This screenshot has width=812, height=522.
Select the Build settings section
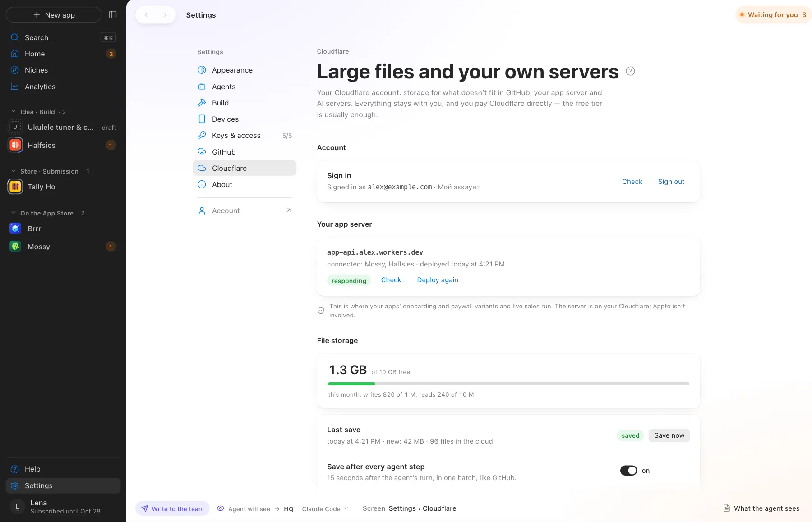245,103
